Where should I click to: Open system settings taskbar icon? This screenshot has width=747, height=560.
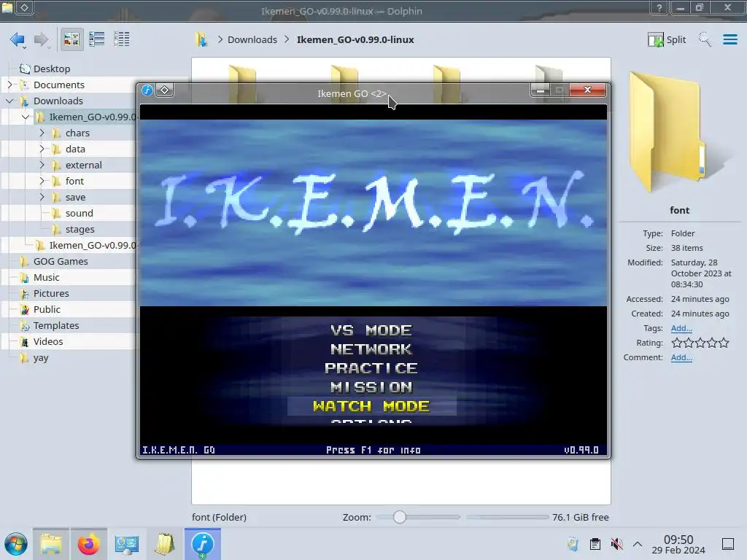tap(126, 544)
